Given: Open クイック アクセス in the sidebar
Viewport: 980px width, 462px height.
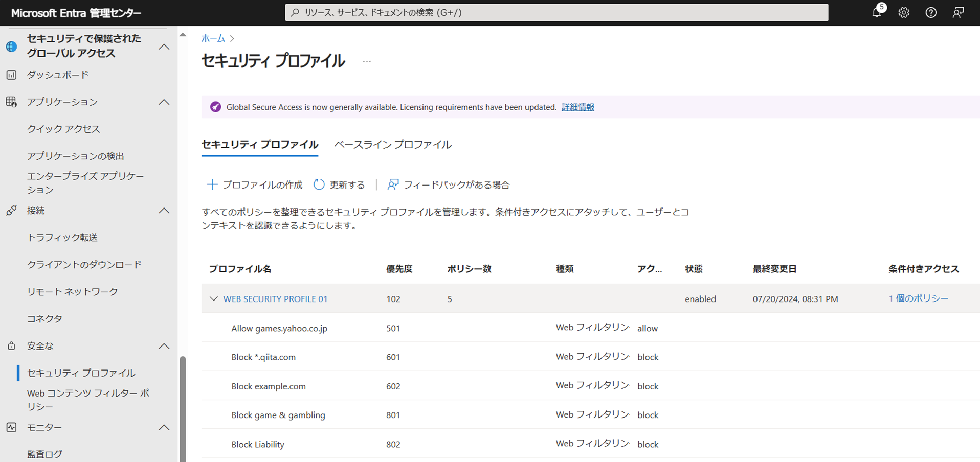Looking at the screenshot, I should 63,129.
